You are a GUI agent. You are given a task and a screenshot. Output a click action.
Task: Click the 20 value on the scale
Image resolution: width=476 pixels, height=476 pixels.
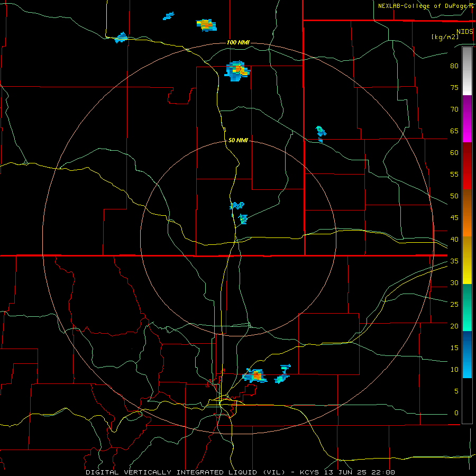click(x=454, y=326)
